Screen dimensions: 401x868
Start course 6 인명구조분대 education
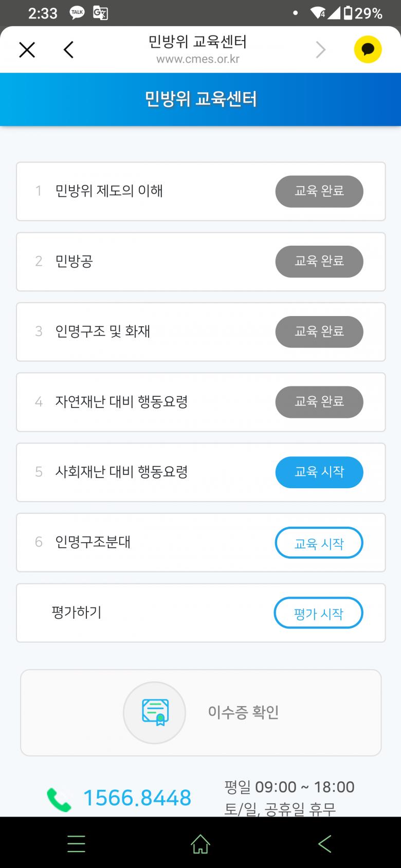coord(319,543)
